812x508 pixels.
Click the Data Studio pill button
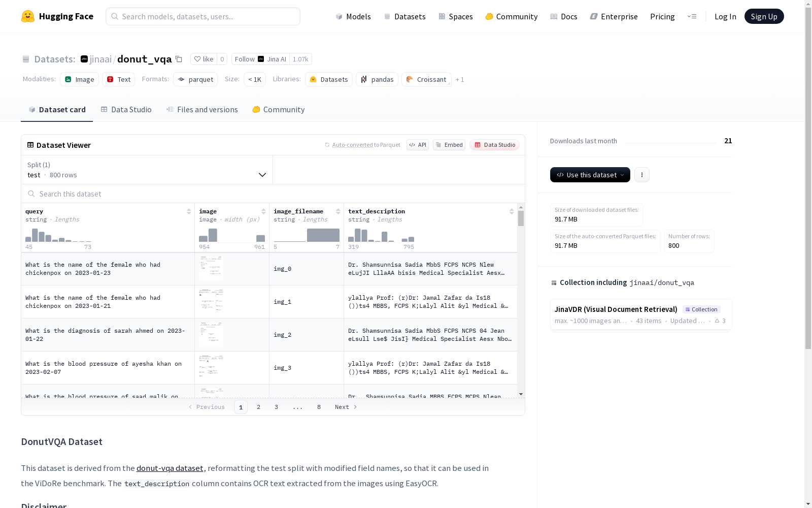coord(494,145)
